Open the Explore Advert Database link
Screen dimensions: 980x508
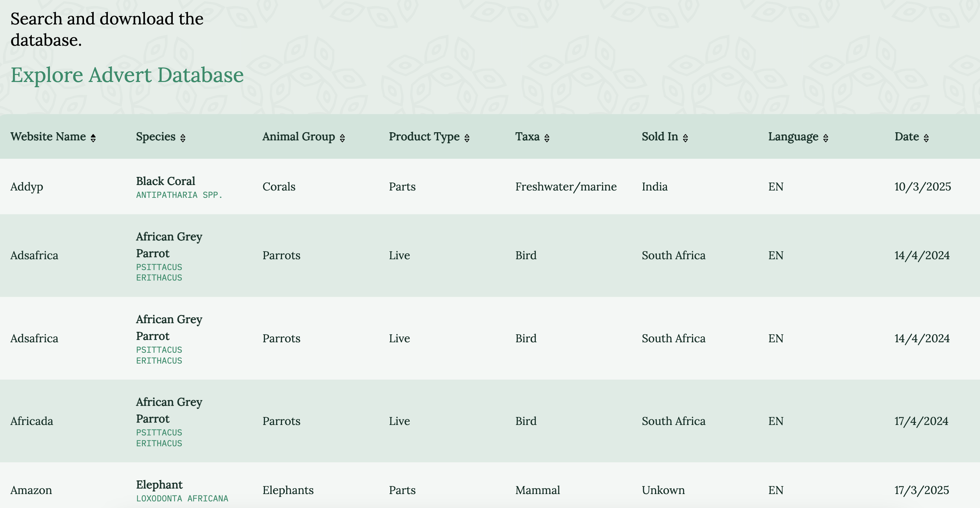(x=127, y=75)
